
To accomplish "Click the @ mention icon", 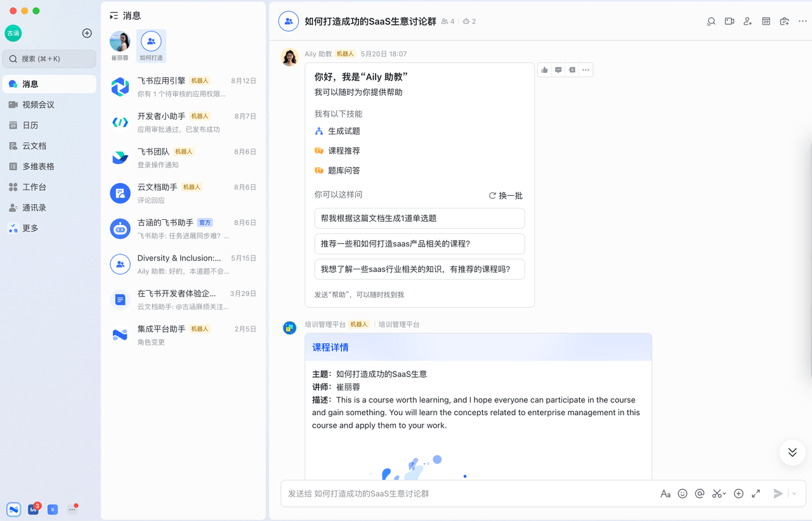I will click(700, 494).
